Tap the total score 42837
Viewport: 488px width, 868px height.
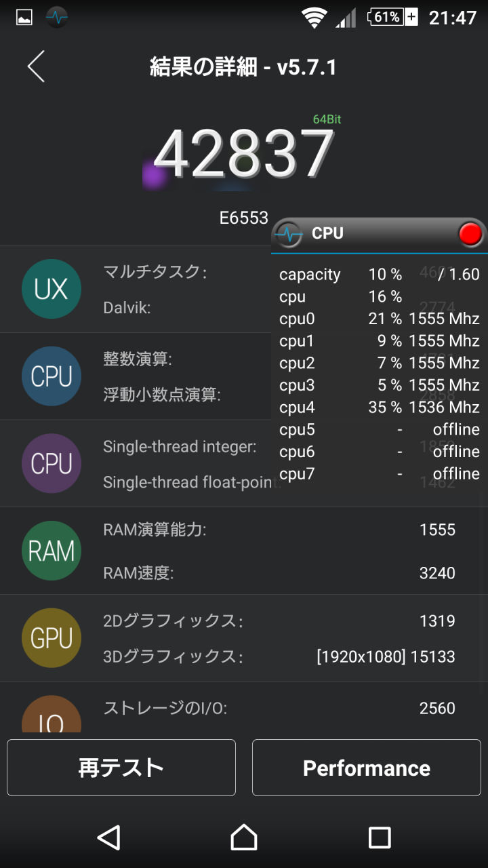[x=243, y=155]
